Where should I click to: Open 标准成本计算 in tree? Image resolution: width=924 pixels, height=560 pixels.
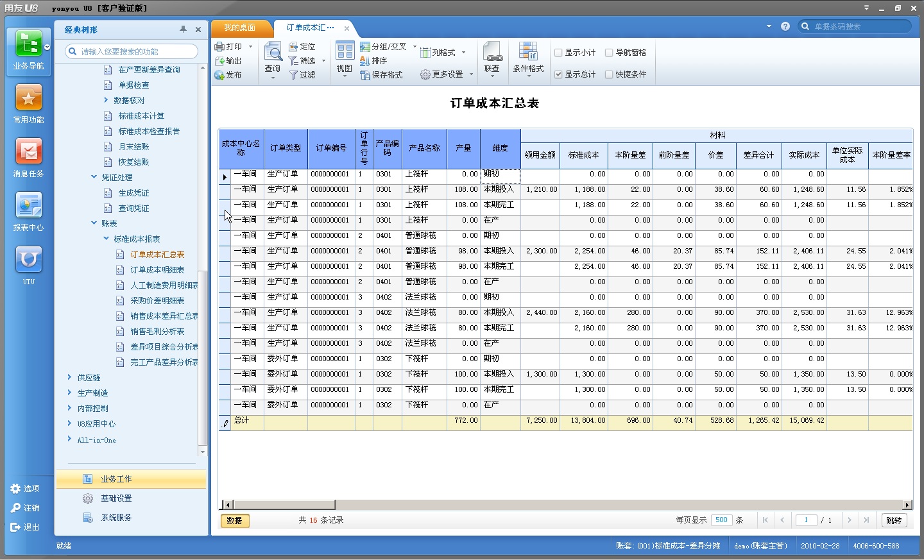141,116
